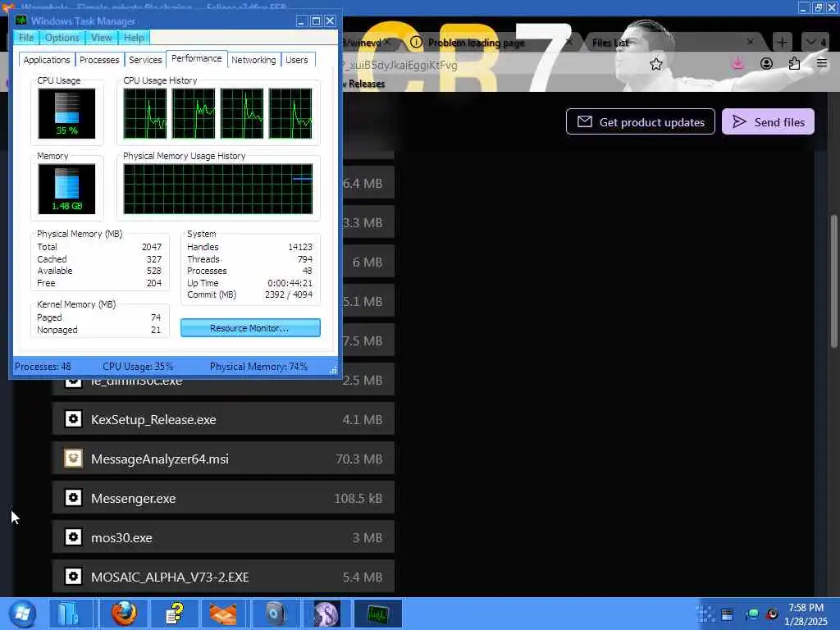Click the Memory 1.48 GB gauge

point(67,189)
